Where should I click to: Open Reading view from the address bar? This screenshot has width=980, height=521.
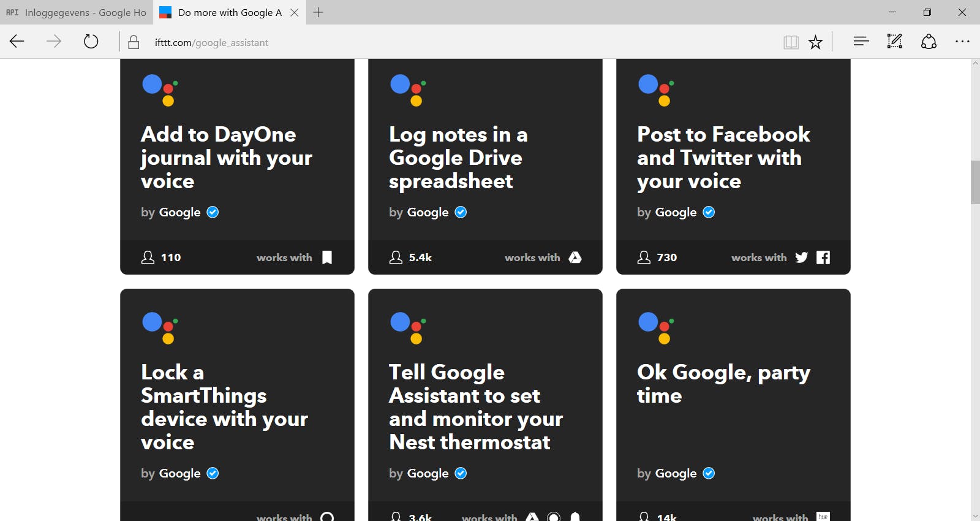[x=791, y=42]
